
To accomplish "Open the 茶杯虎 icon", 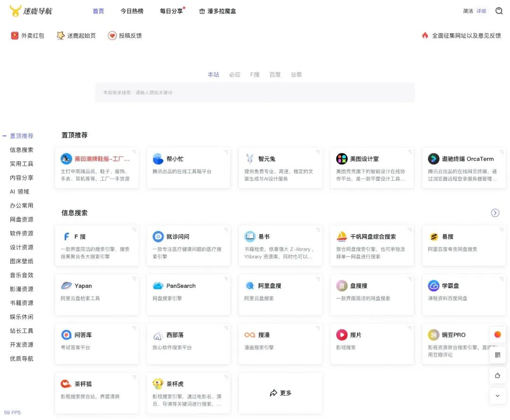I will pyautogui.click(x=158, y=384).
